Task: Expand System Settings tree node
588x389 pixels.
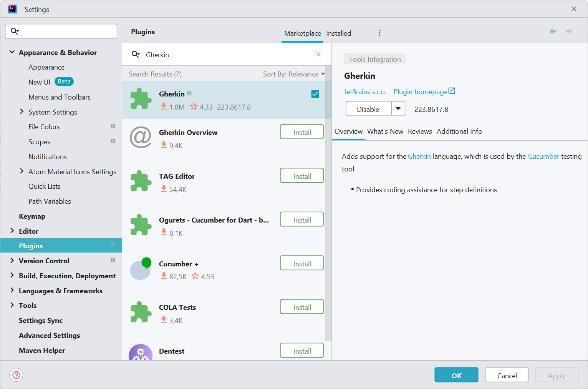Action: click(22, 111)
